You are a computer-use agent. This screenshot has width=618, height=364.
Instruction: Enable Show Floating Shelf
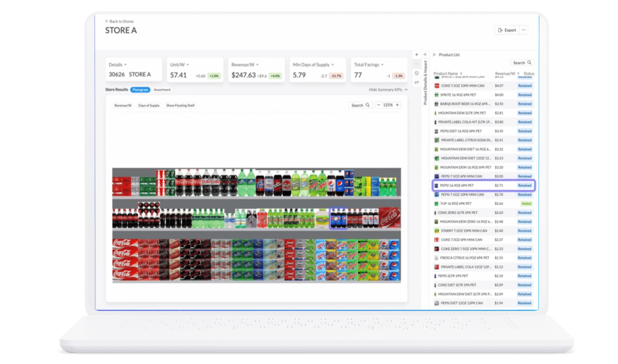[180, 105]
